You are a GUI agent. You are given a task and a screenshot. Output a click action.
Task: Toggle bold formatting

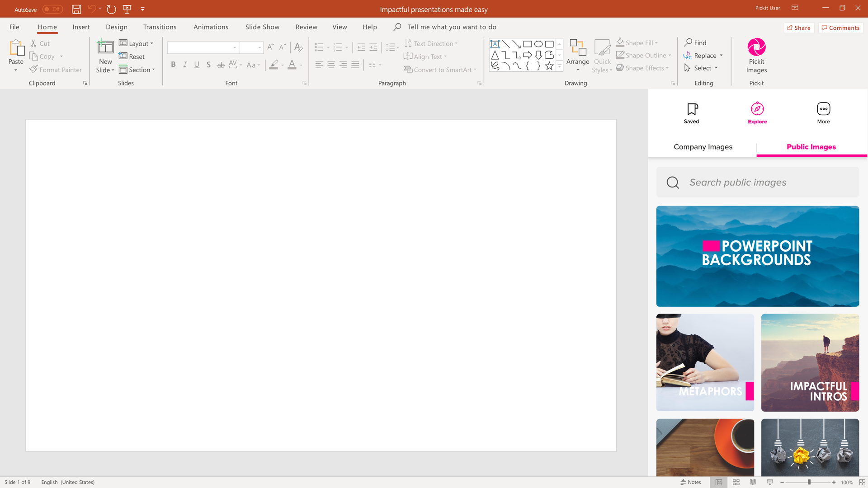[x=173, y=65]
